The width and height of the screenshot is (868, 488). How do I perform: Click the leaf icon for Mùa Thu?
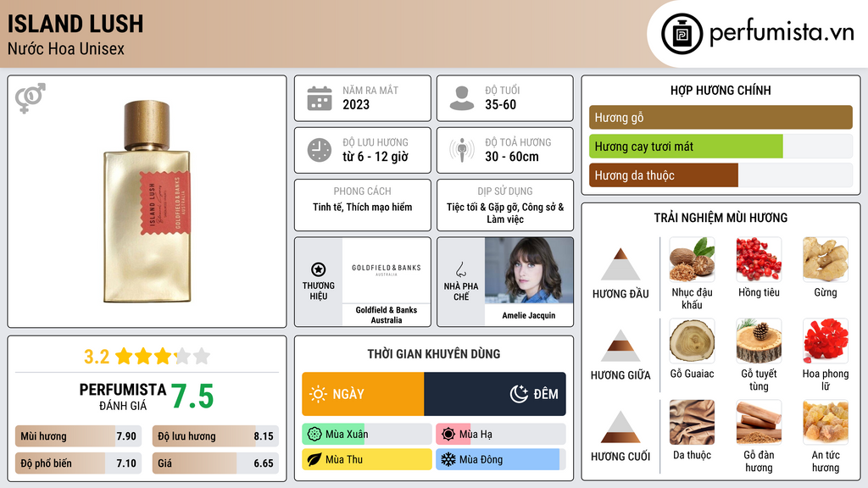[314, 459]
